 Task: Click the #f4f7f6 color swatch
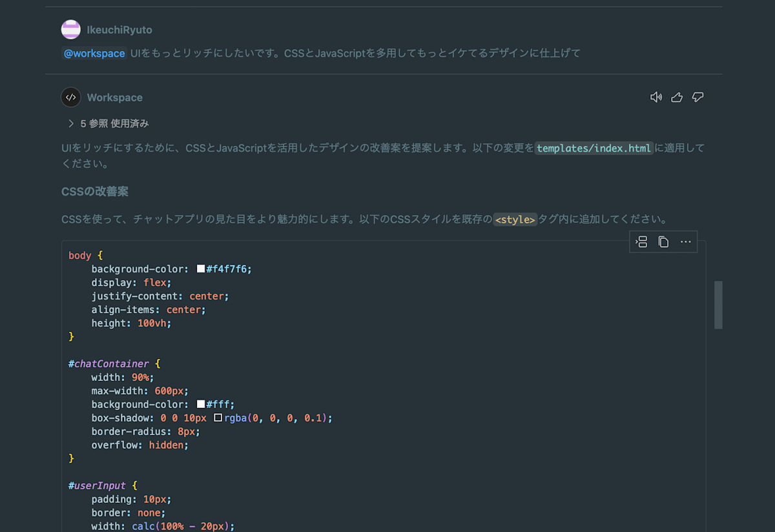[x=201, y=269]
